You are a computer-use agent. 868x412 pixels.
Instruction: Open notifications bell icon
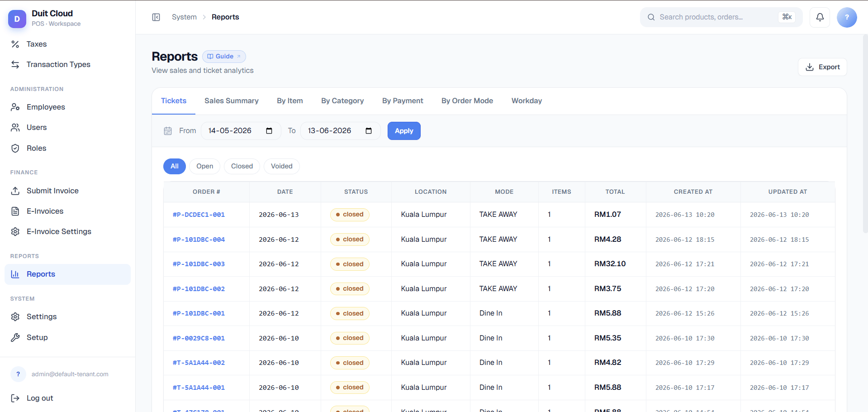pos(820,17)
